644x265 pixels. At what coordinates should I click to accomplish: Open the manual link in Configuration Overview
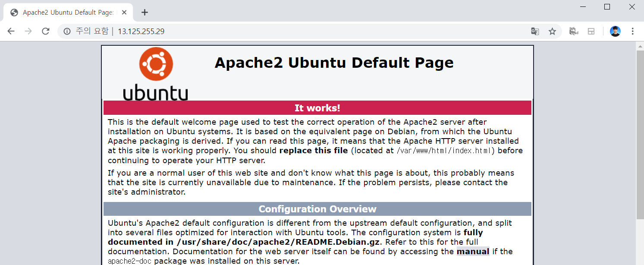pyautogui.click(x=473, y=251)
